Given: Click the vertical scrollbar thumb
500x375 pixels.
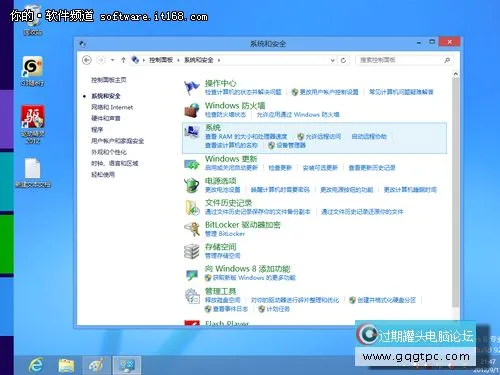Looking at the screenshot, I should click(455, 193).
